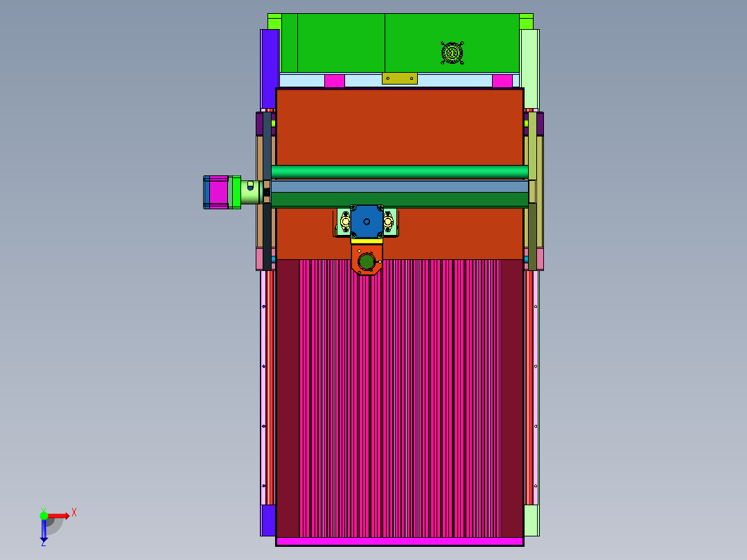Viewport: 747px width, 560px height.
Task: Click the red X axis arrow of the triad
Action: pyautogui.click(x=58, y=516)
